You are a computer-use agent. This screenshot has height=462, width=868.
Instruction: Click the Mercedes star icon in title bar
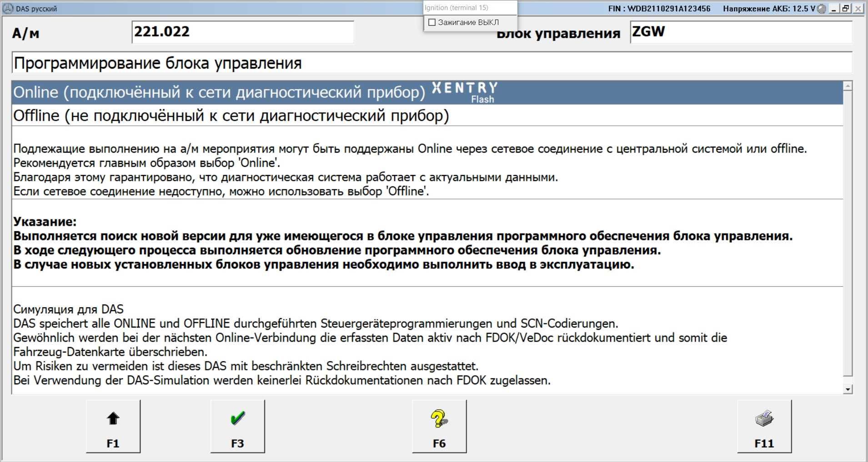[8, 8]
